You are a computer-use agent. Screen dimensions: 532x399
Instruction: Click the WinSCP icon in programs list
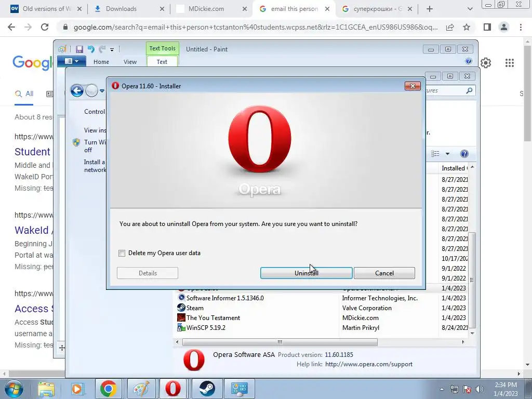point(181,327)
